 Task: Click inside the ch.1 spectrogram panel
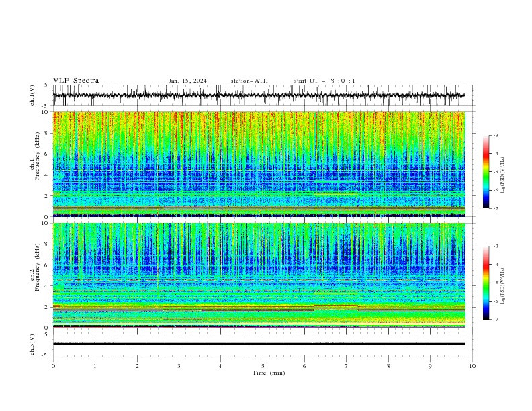click(x=259, y=164)
